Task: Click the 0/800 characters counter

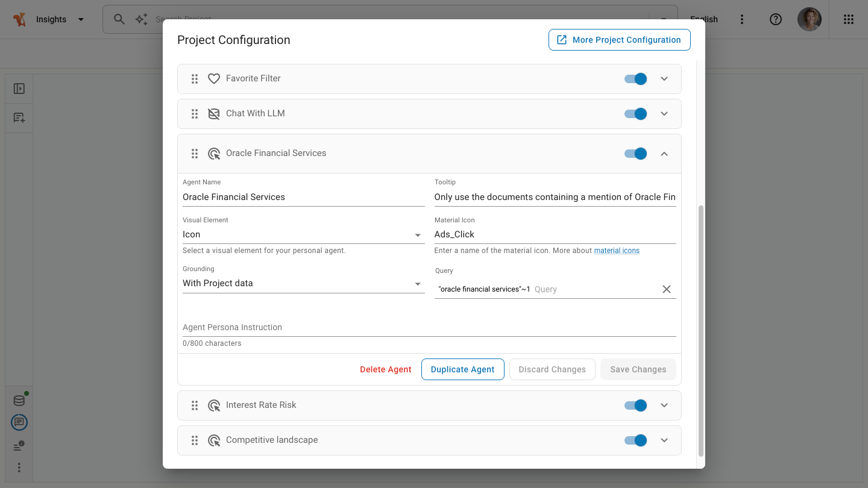Action: tap(212, 343)
